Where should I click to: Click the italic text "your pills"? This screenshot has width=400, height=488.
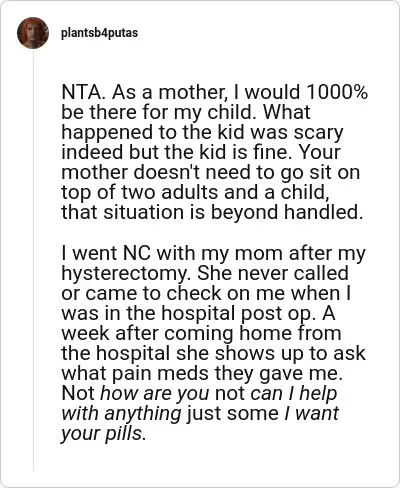101,433
